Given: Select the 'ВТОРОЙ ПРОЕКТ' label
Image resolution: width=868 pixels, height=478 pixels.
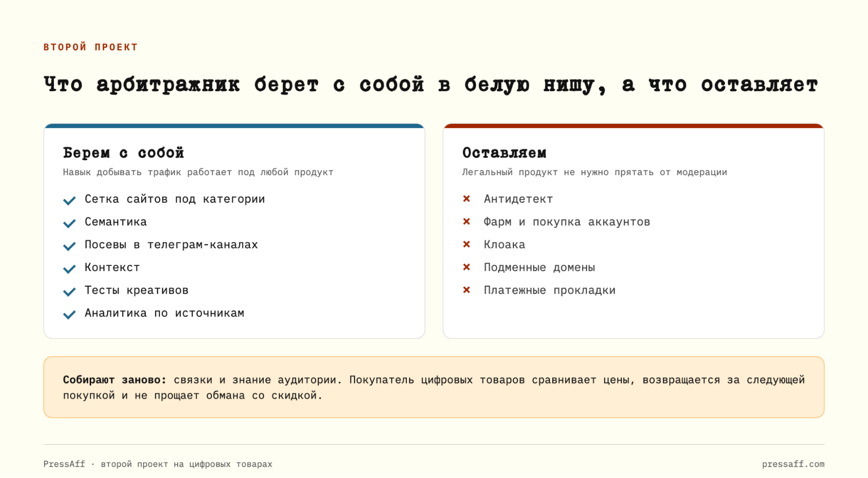Looking at the screenshot, I should point(90,47).
